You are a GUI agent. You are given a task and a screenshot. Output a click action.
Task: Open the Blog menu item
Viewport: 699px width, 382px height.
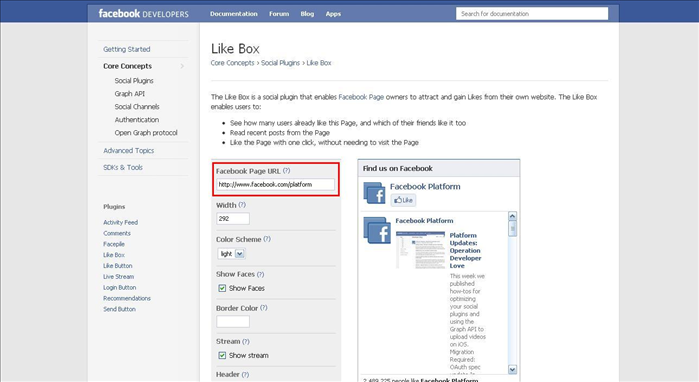(x=307, y=14)
